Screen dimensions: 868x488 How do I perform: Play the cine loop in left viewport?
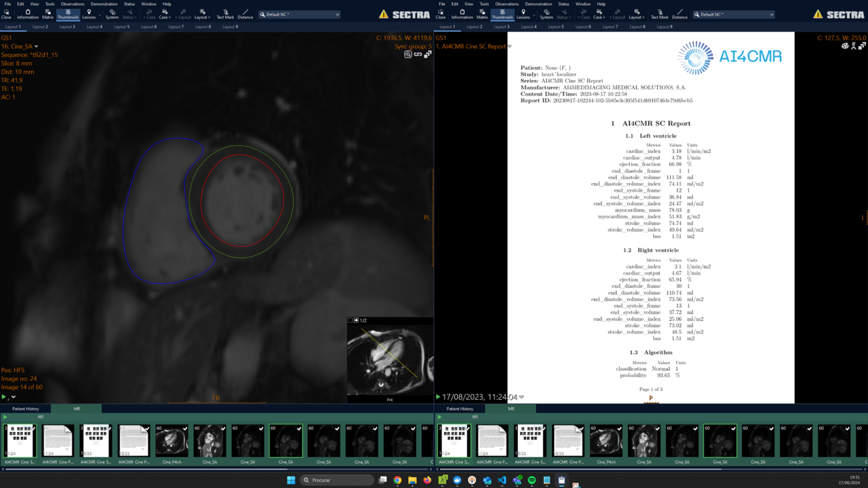point(4,397)
